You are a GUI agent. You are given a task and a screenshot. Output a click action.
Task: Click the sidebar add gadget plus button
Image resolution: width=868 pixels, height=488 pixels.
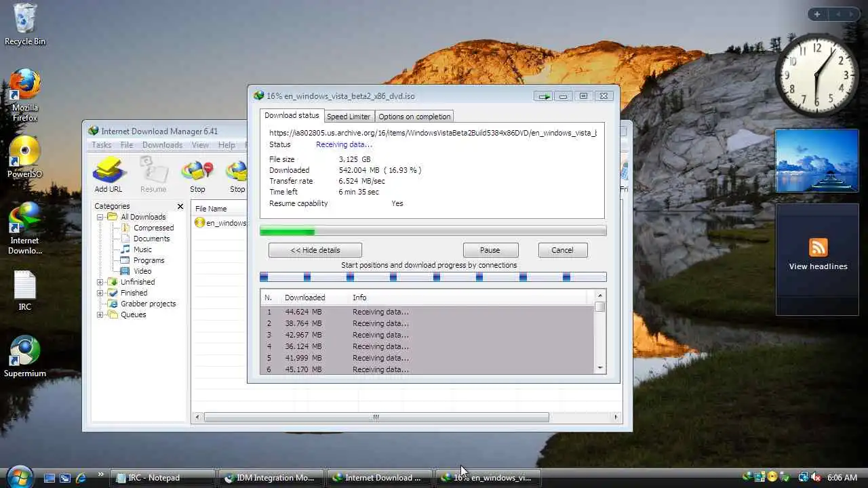coord(817,14)
